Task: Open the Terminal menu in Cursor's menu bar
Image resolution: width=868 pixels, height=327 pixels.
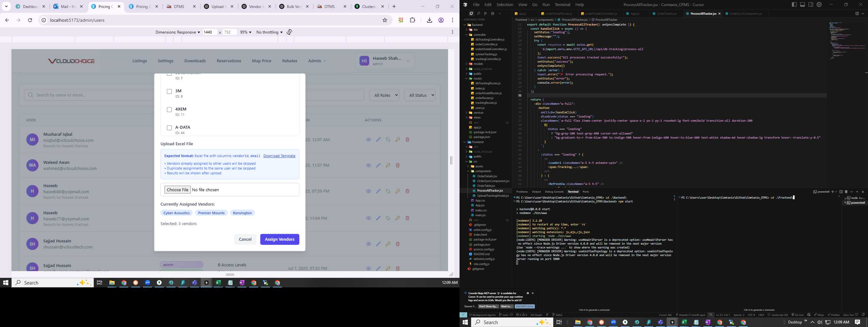Action: [562, 5]
